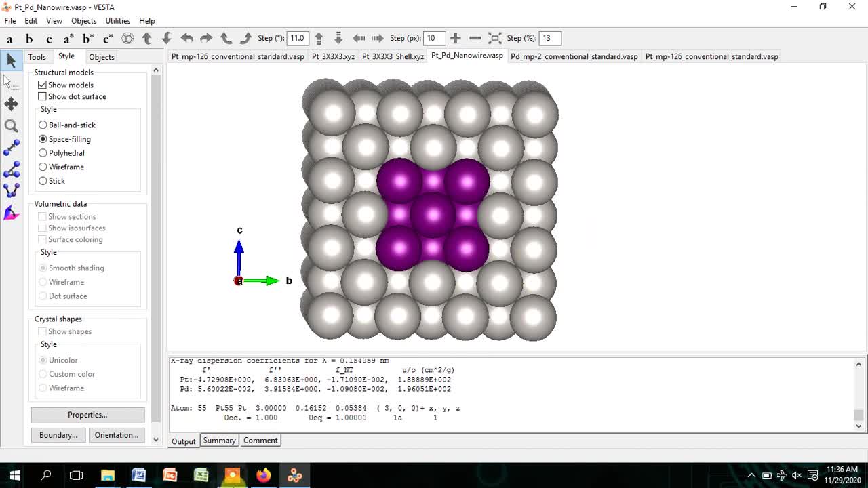The height and width of the screenshot is (488, 868).
Task: Translate the structure to the right
Action: (378, 39)
